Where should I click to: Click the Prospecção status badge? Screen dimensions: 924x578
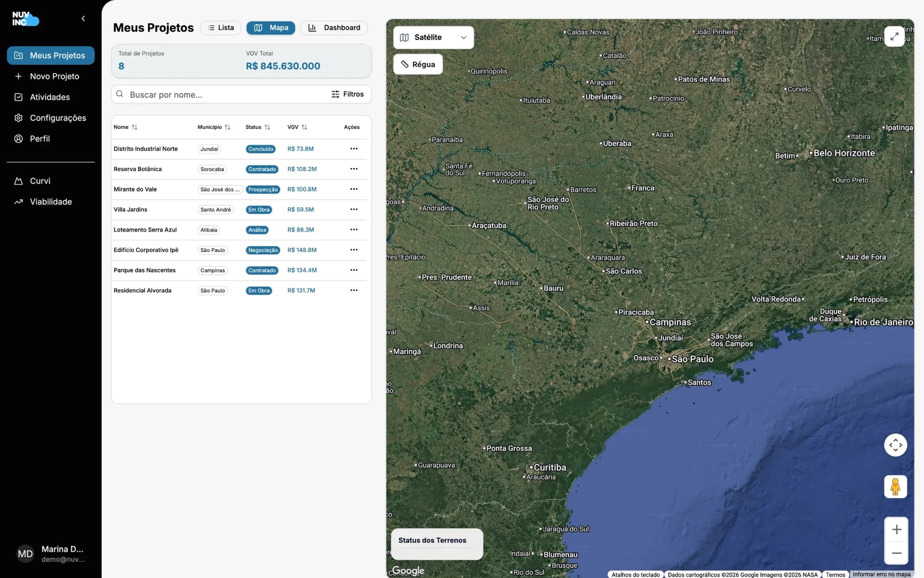point(263,189)
